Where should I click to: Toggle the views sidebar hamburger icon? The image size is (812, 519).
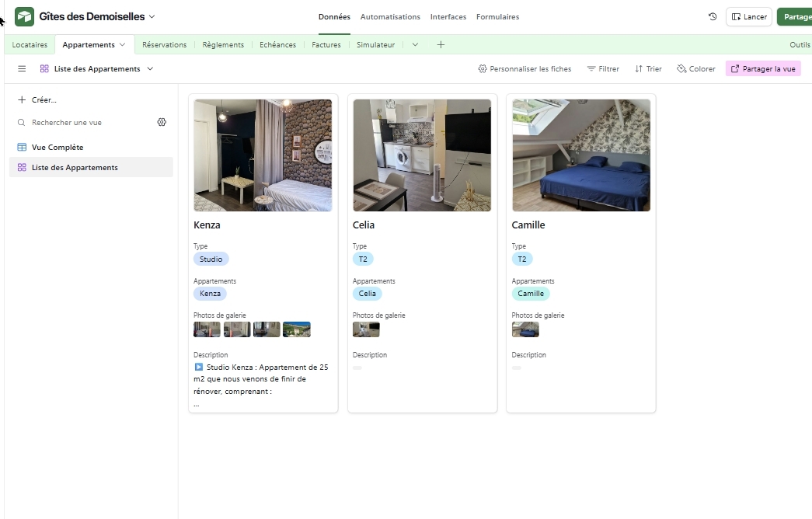click(x=22, y=69)
